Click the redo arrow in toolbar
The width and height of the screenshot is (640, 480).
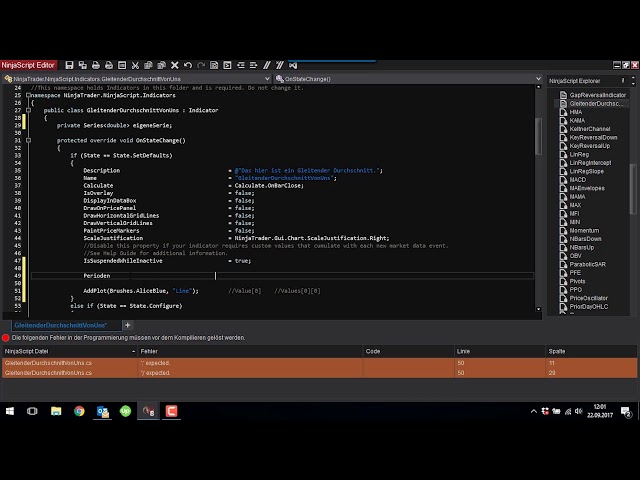tap(201, 65)
